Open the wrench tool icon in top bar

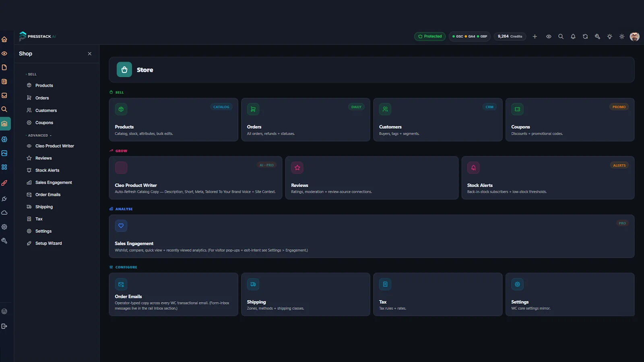[x=597, y=37]
